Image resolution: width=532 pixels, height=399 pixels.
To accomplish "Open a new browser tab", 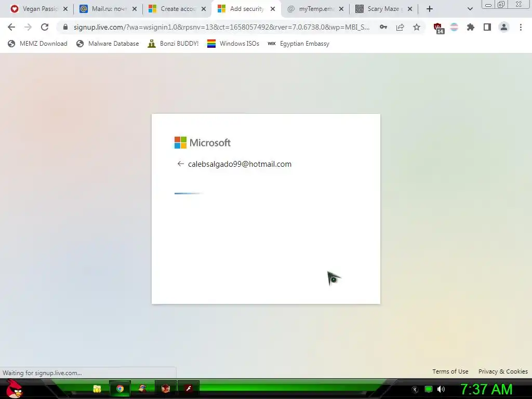I will 430,9.
